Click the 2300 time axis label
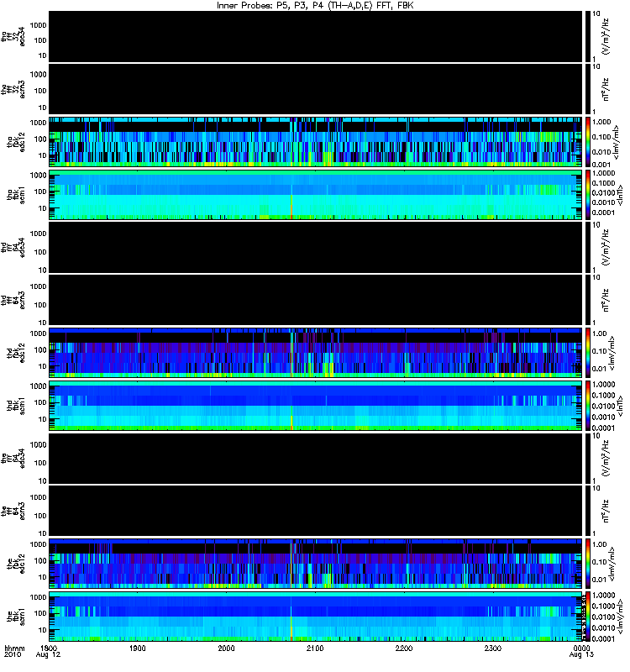 [x=493, y=648]
